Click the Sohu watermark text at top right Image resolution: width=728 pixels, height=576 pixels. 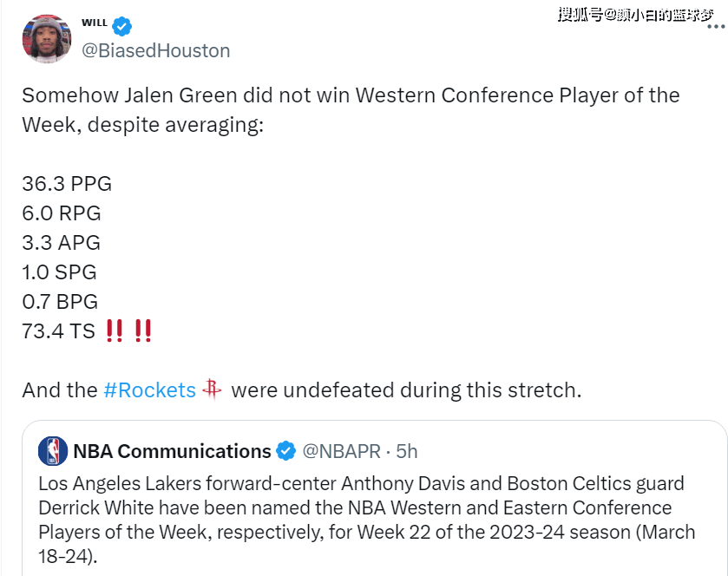pyautogui.click(x=635, y=14)
